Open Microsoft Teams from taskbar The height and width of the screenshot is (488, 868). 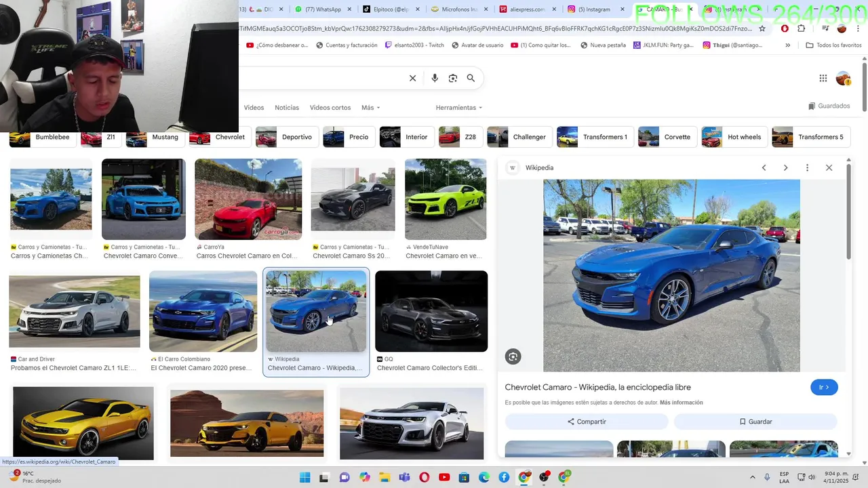click(405, 477)
